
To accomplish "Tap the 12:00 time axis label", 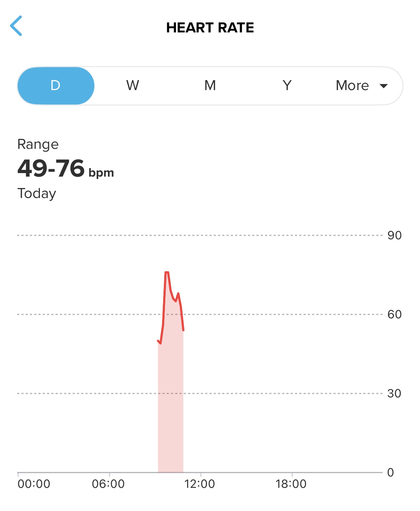I will tap(199, 484).
